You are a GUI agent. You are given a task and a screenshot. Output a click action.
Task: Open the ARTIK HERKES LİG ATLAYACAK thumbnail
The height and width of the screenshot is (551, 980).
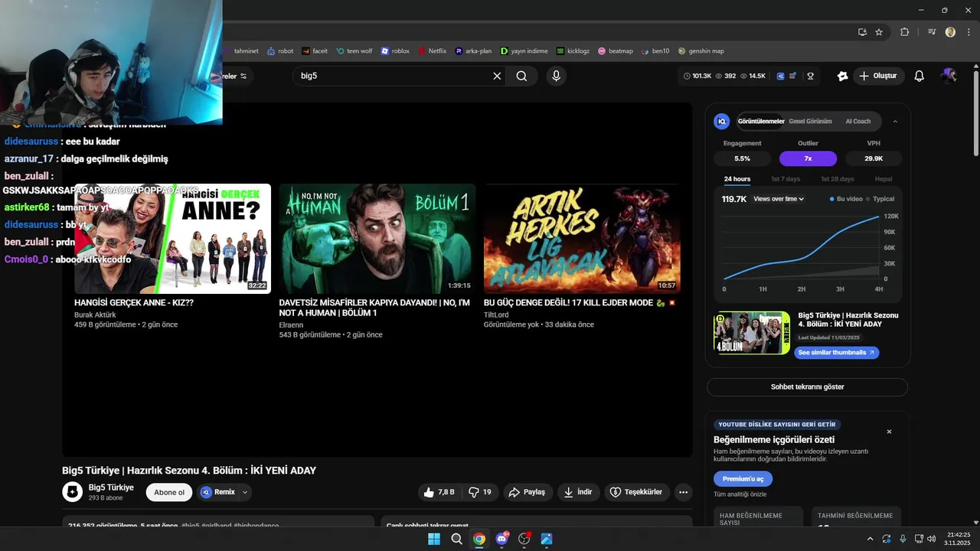[x=582, y=239]
